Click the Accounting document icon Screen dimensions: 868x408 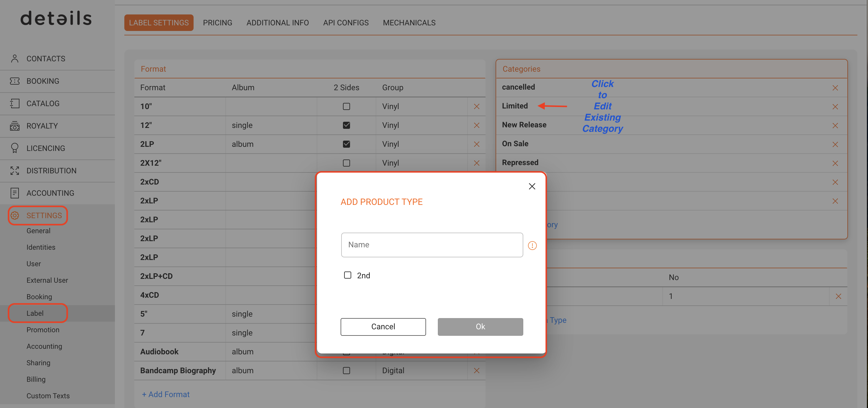[14, 193]
